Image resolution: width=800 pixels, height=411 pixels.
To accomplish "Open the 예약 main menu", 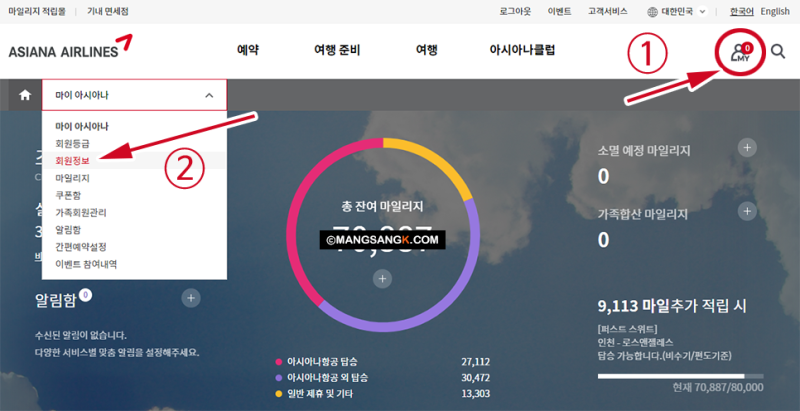I will tap(248, 50).
